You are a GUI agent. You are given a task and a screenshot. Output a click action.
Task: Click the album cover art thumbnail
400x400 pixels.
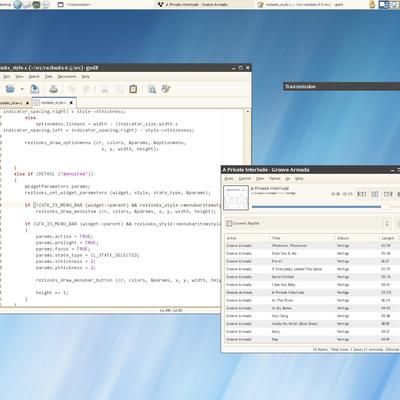pos(236,198)
